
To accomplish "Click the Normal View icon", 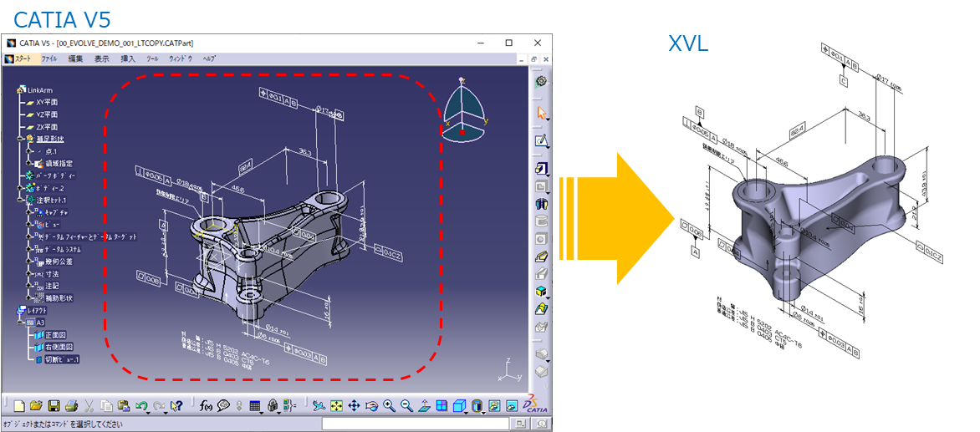I will click(x=425, y=406).
